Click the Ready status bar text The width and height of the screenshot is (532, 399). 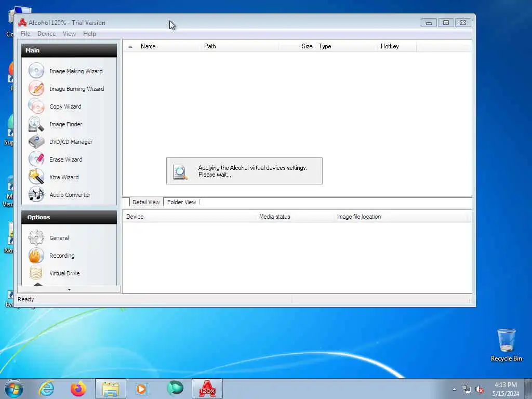[x=26, y=299]
